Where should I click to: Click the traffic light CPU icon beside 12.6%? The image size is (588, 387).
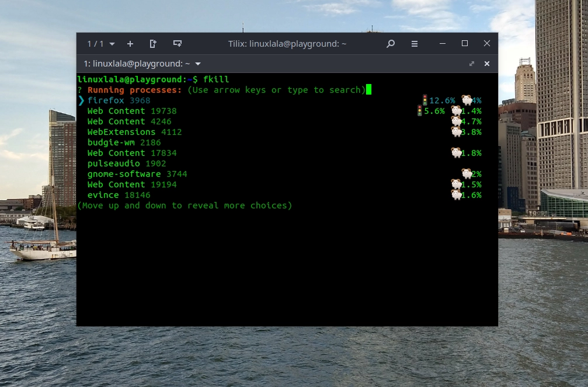tap(425, 100)
